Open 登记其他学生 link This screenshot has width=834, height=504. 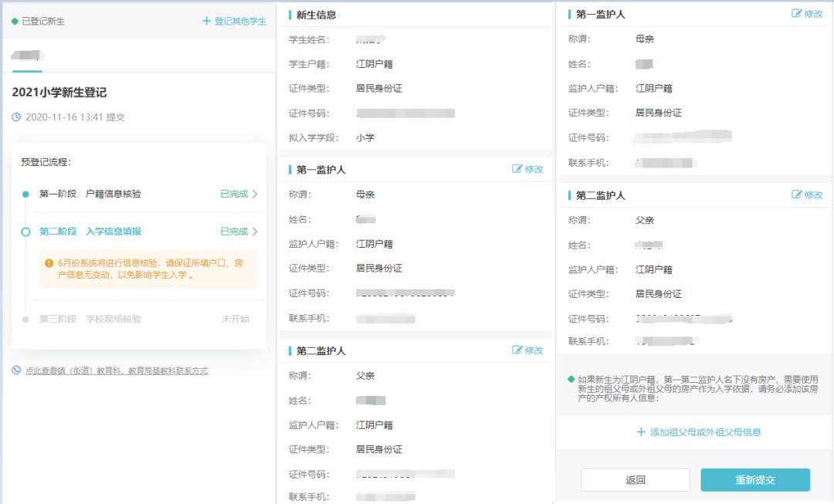tap(240, 22)
